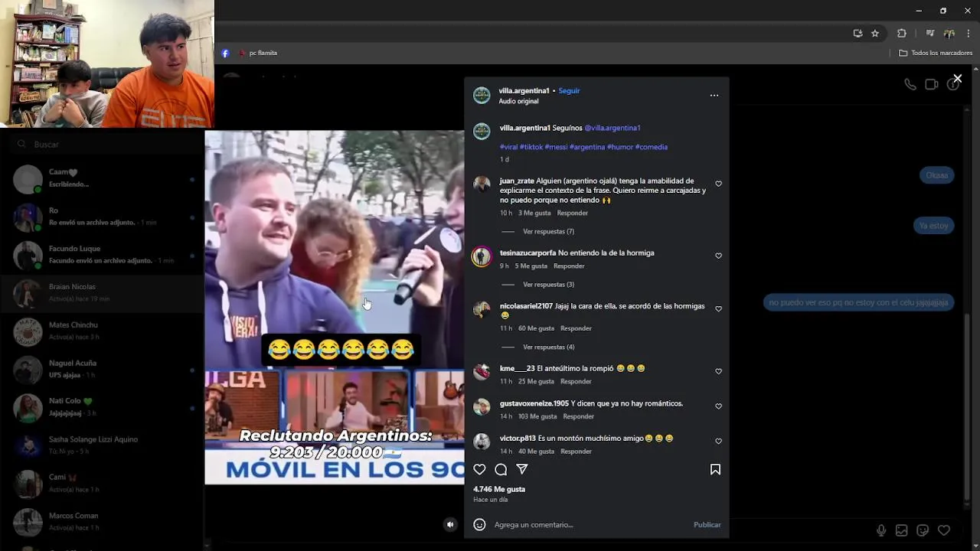
Task: Open Chrome extensions puzzle icon
Action: [x=902, y=33]
